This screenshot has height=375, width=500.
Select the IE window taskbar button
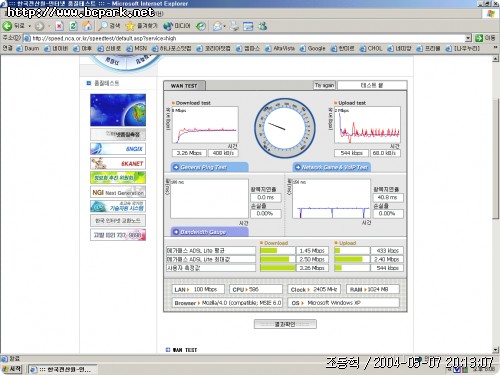[63, 369]
